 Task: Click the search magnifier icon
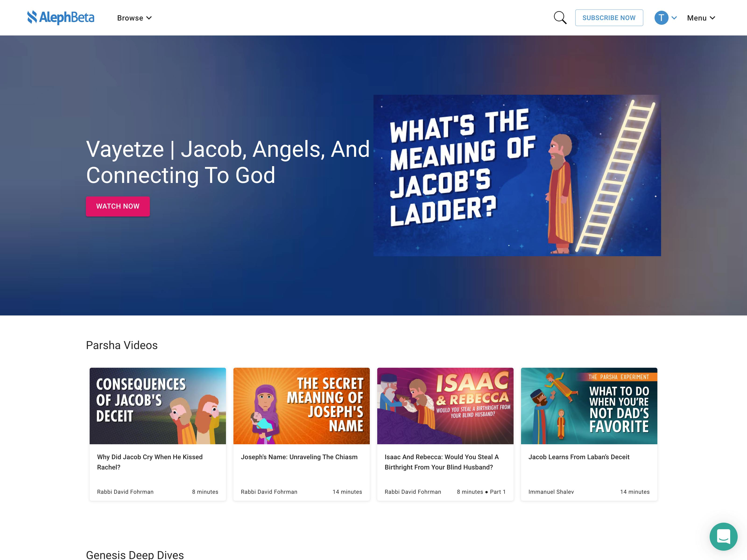pyautogui.click(x=560, y=18)
